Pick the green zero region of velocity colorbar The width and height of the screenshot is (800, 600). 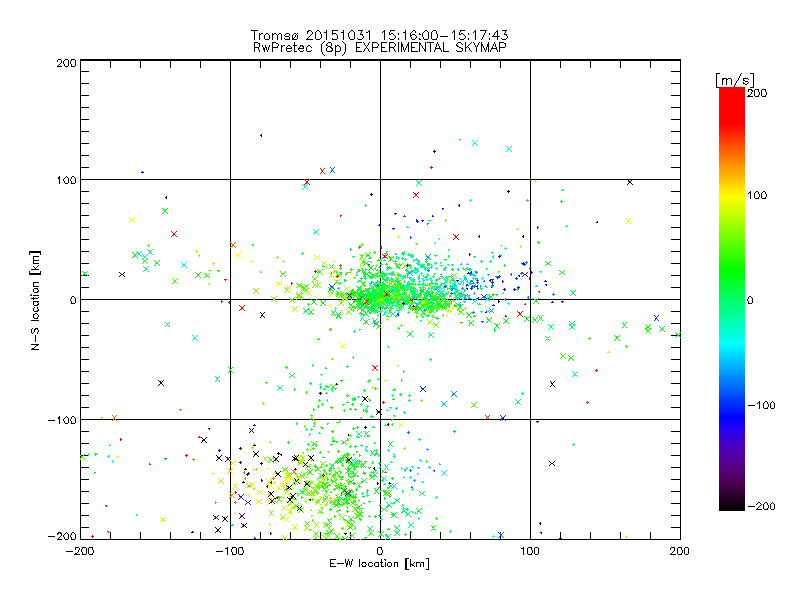tap(732, 299)
